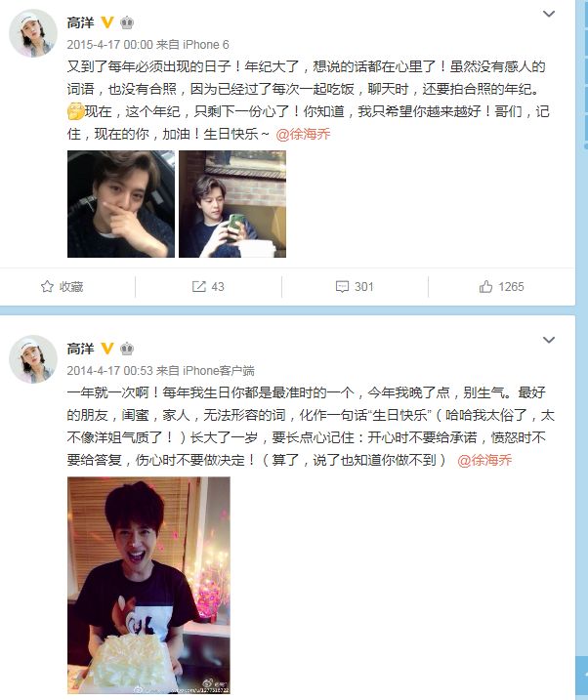Open the 2014-4-17 00:53 timestamp link
This screenshot has width=588, height=700.
[x=109, y=371]
